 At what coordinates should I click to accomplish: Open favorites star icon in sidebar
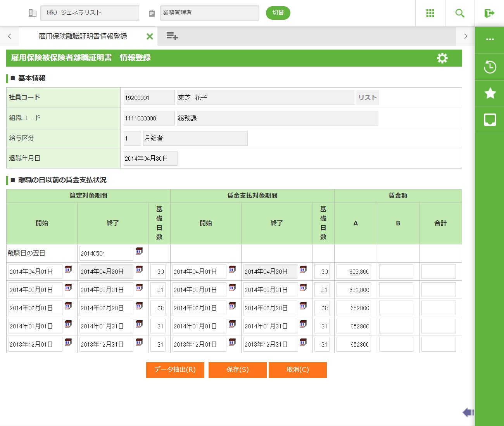pos(490,93)
